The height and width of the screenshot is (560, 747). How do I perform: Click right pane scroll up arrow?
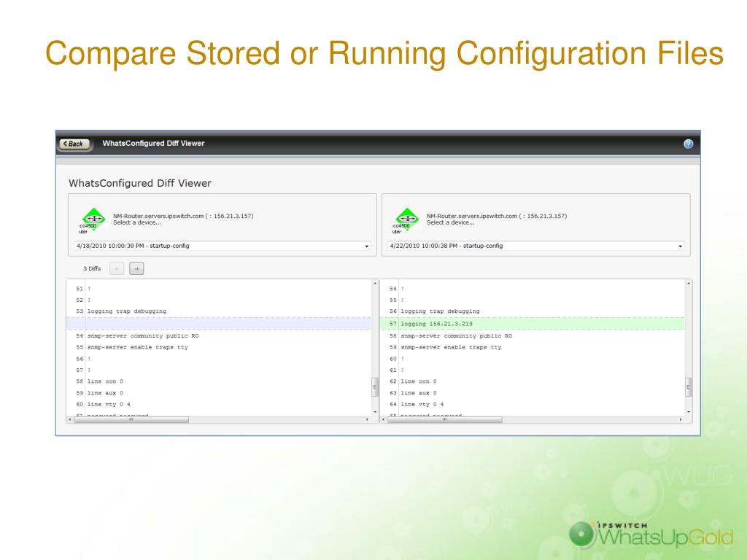689,284
